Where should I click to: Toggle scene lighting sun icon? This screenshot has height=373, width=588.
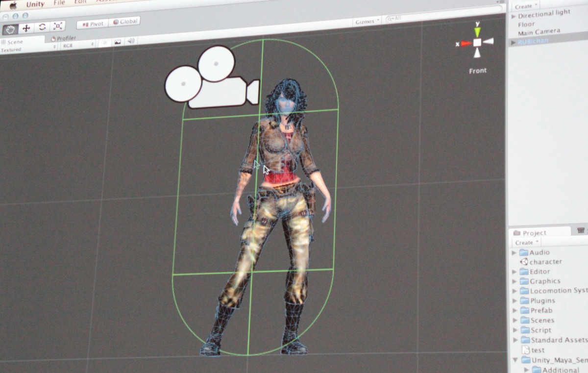pos(104,43)
